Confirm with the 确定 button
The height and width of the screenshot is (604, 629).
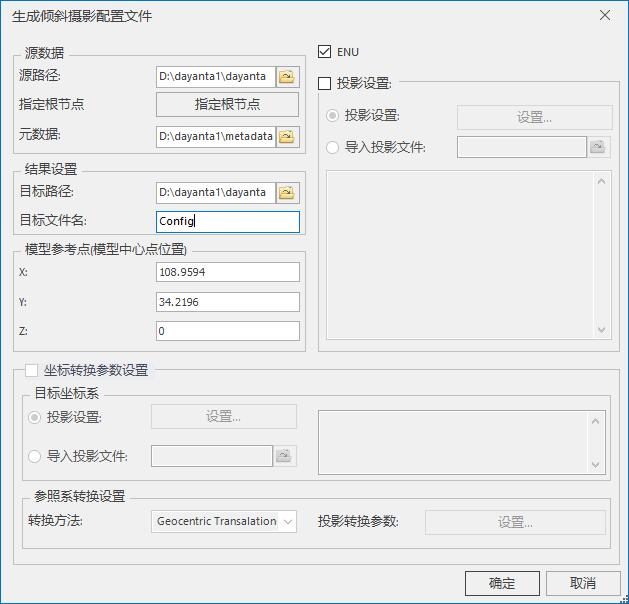[502, 583]
